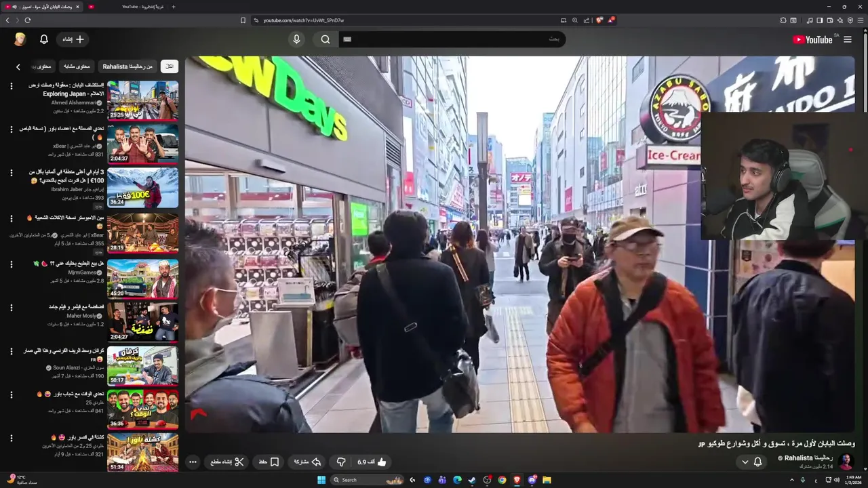Screen dimensions: 868x488
Task: Open the Brave Shields lion icon
Action: pos(599,20)
